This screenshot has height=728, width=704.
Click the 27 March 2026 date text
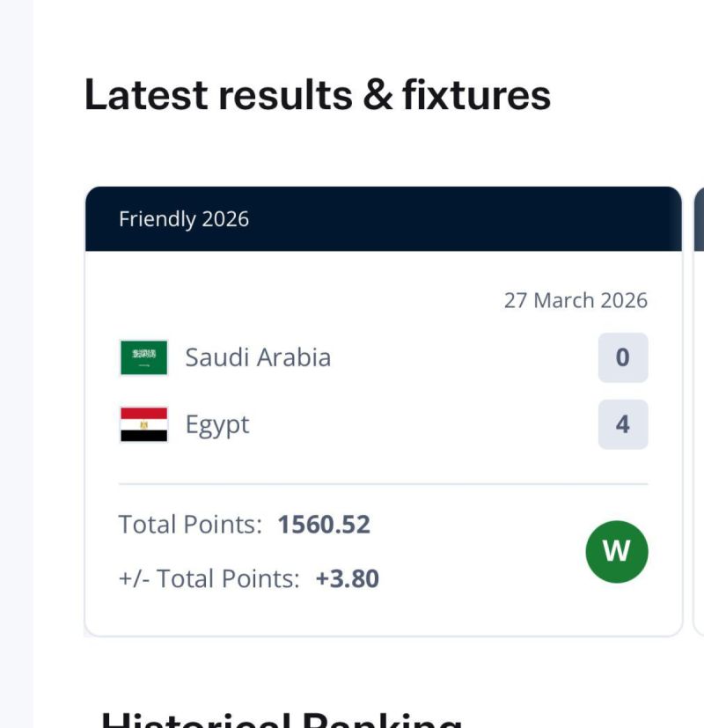point(576,300)
